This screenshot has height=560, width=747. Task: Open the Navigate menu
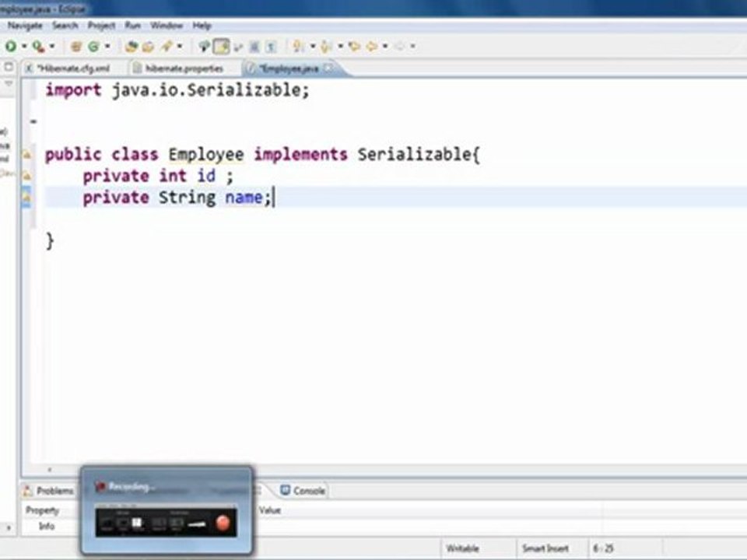pos(25,25)
